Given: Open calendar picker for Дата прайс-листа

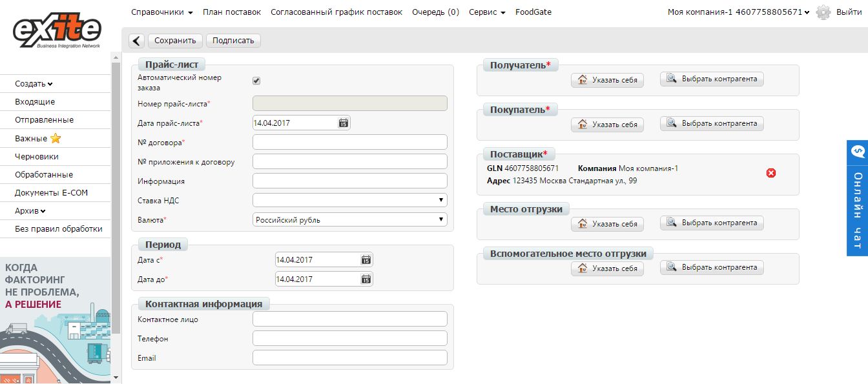Looking at the screenshot, I should 344,122.
